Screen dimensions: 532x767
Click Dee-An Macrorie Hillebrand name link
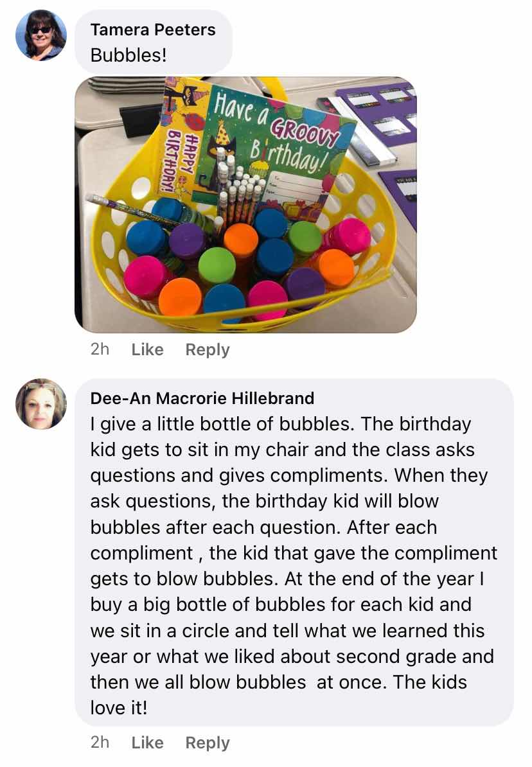(202, 398)
